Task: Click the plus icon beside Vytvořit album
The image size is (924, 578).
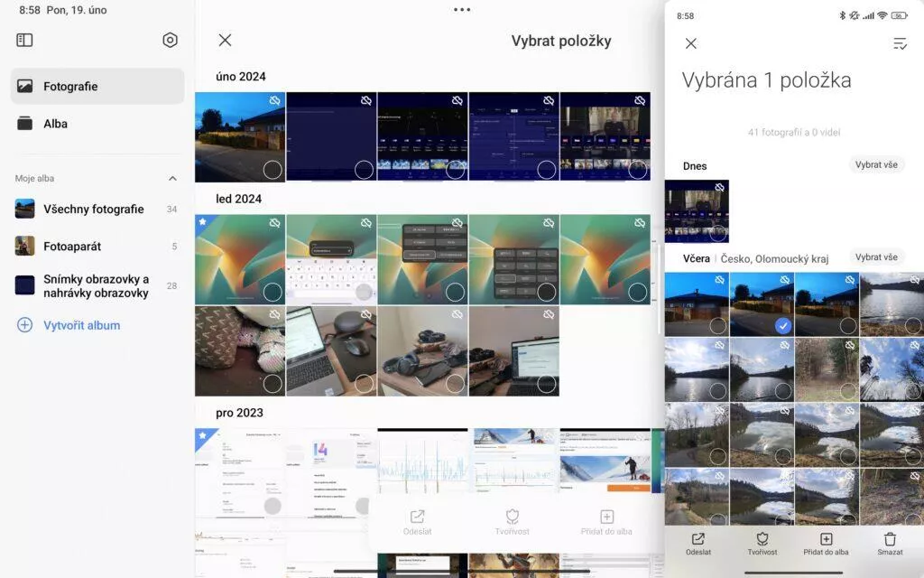Action: tap(24, 325)
